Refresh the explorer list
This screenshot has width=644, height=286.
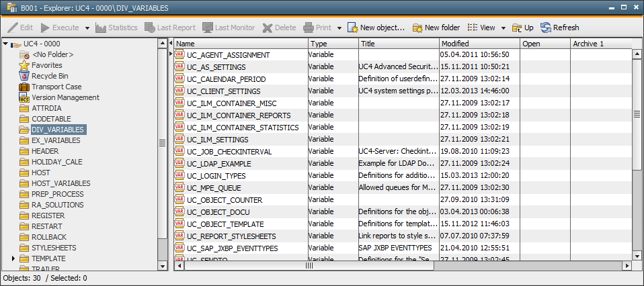(x=559, y=28)
